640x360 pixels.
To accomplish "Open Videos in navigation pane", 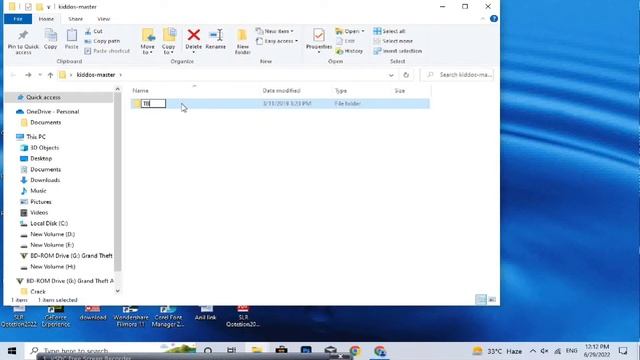I will coord(39,212).
